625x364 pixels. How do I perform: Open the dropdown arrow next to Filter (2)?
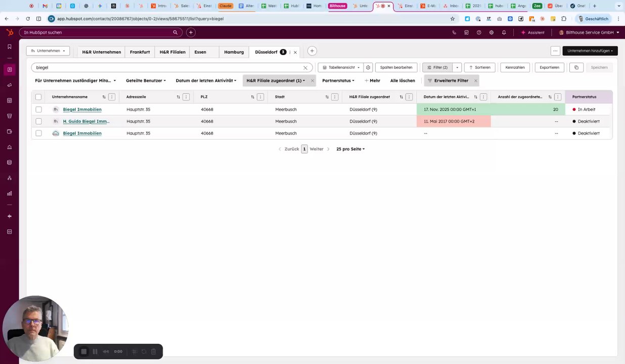pos(457,67)
